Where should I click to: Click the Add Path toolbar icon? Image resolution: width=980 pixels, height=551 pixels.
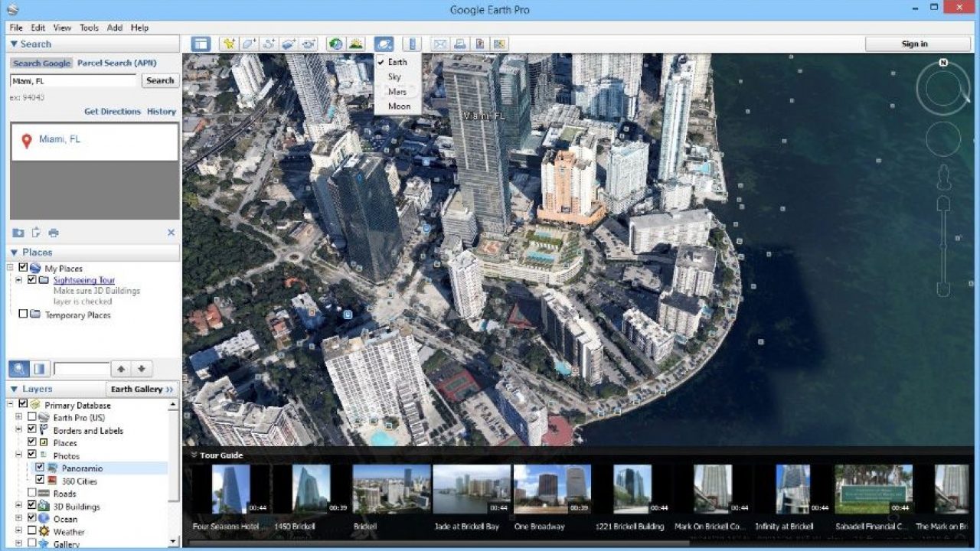coord(269,44)
